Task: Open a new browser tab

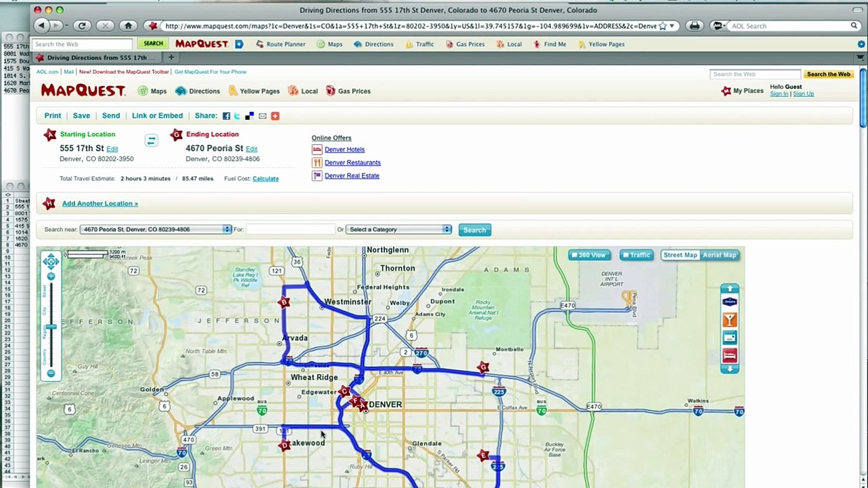Action: click(171, 58)
